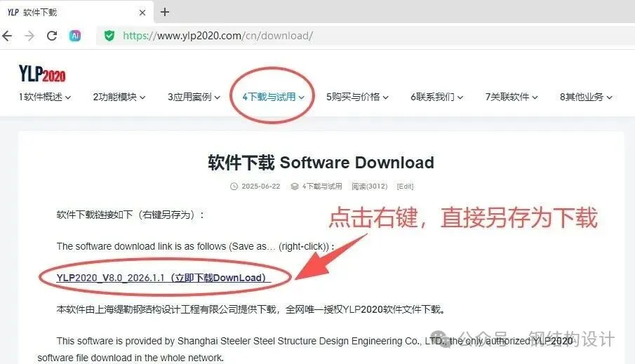Open the 1软件概述 menu
Screen dimensions: 635x364
[45, 97]
